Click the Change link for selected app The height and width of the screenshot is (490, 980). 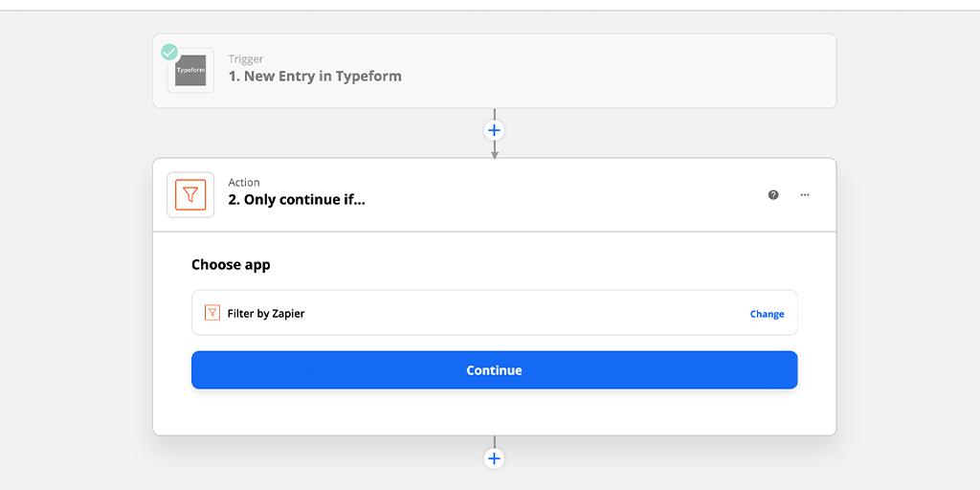point(767,314)
